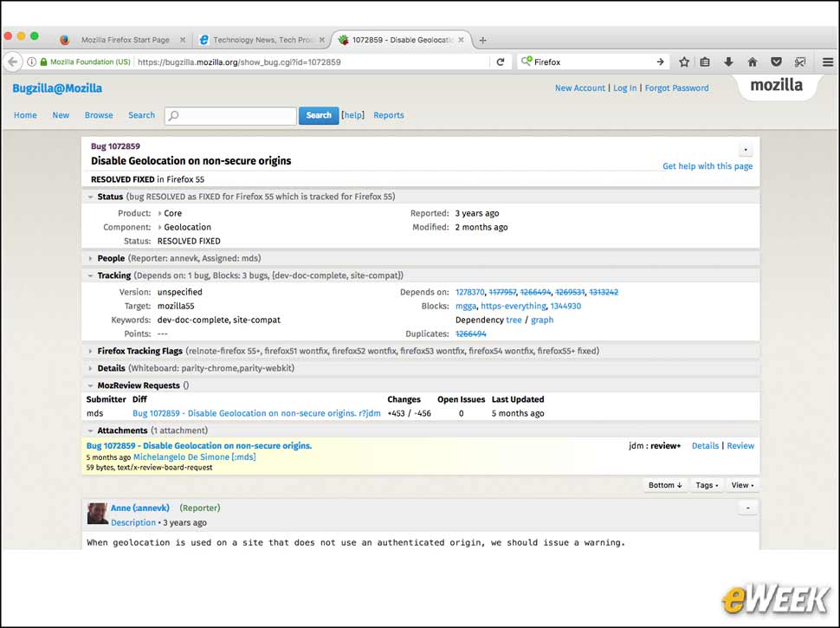The width and height of the screenshot is (840, 628).
Task: Click the magnifier icon in Bugzilla search box
Action: [173, 116]
